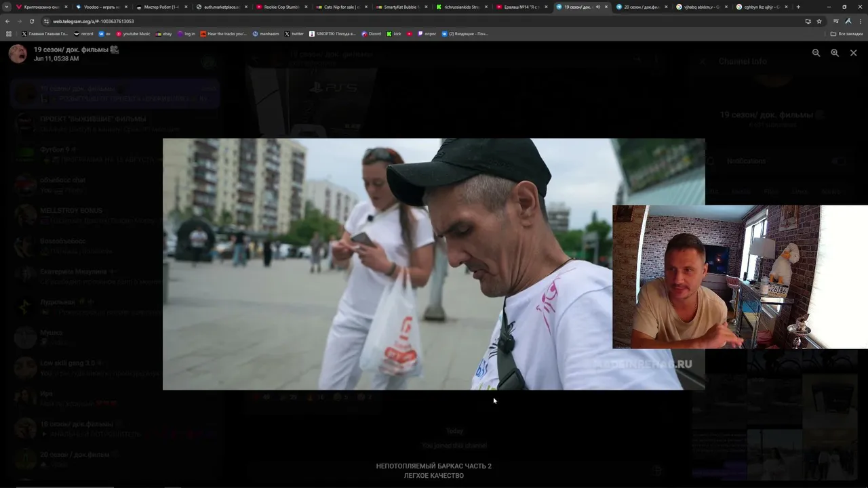The image size is (868, 488).
Task: Switch to the Cats Nip for sale tab
Action: point(340,7)
